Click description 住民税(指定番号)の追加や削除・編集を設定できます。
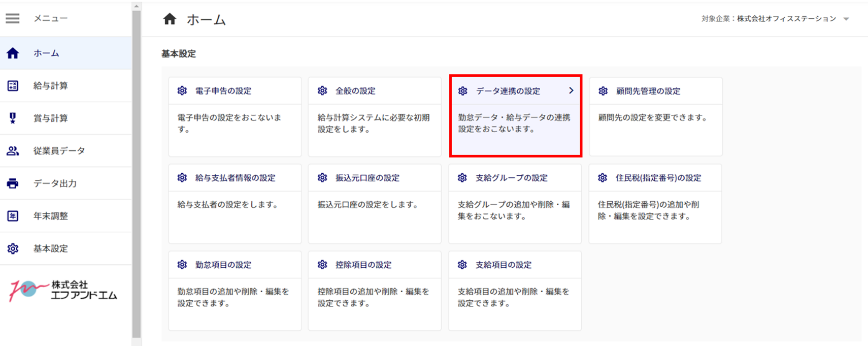The image size is (868, 346). 648,210
